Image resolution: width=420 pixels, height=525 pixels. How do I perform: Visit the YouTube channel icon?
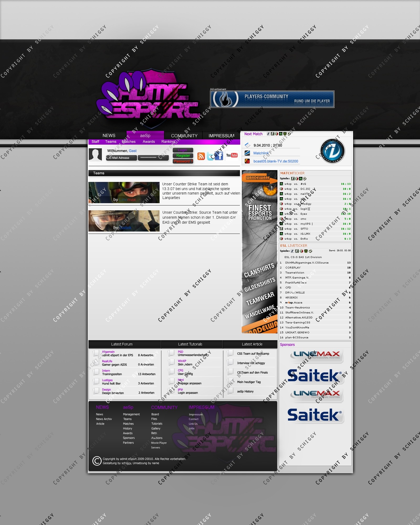coord(232,155)
